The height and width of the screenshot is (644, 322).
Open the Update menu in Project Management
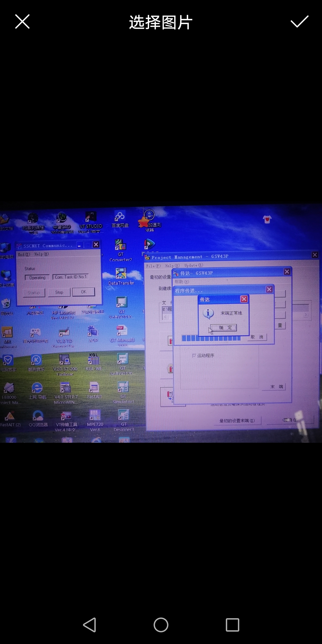(x=193, y=265)
